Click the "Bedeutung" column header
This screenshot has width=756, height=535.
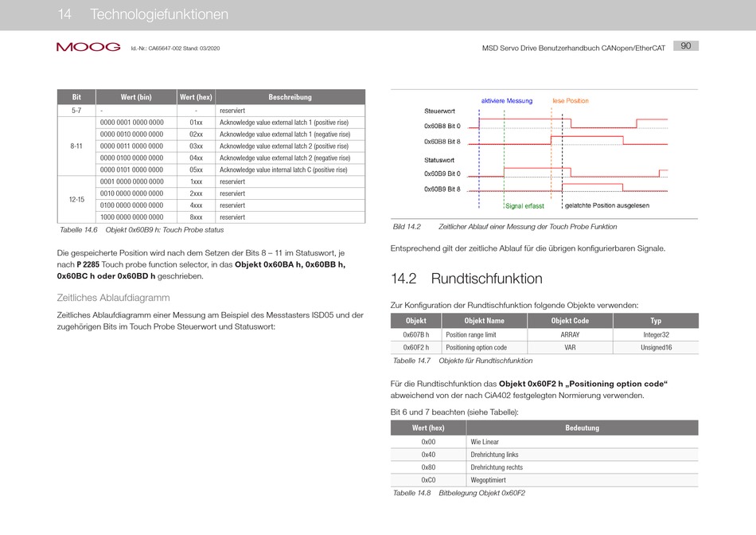(x=582, y=428)
